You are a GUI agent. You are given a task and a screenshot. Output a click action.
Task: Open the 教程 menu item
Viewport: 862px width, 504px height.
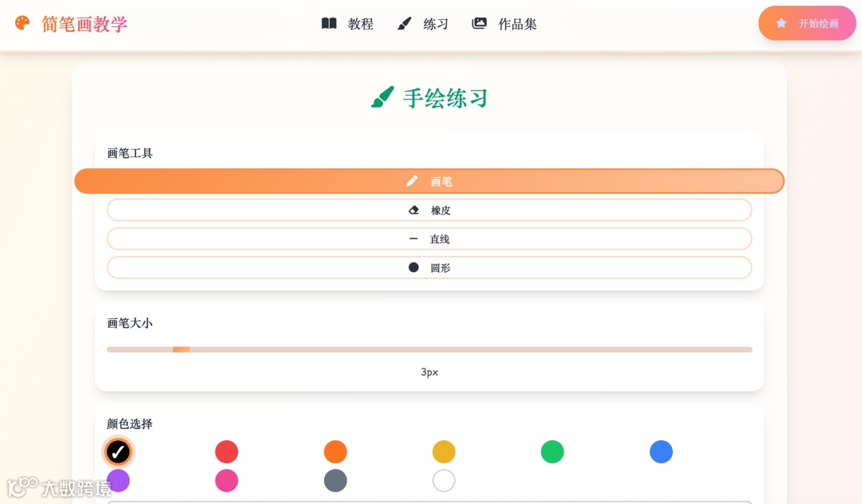[x=347, y=24]
